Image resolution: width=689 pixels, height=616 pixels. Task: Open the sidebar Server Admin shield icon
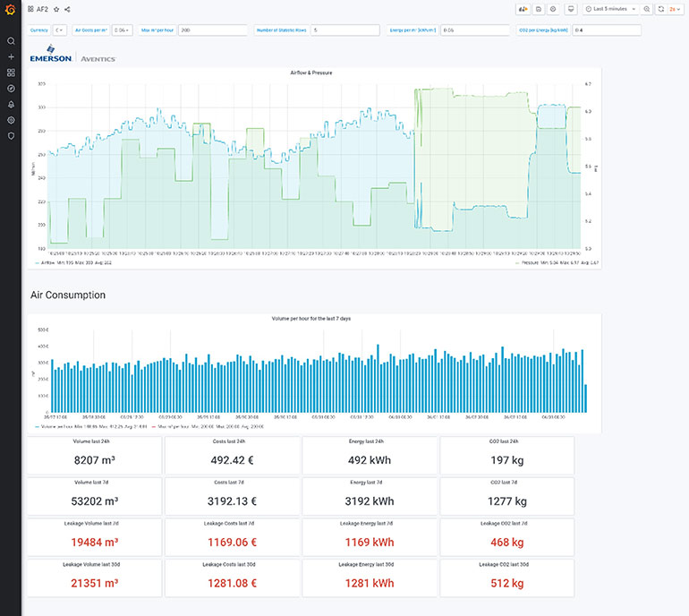pyautogui.click(x=11, y=136)
